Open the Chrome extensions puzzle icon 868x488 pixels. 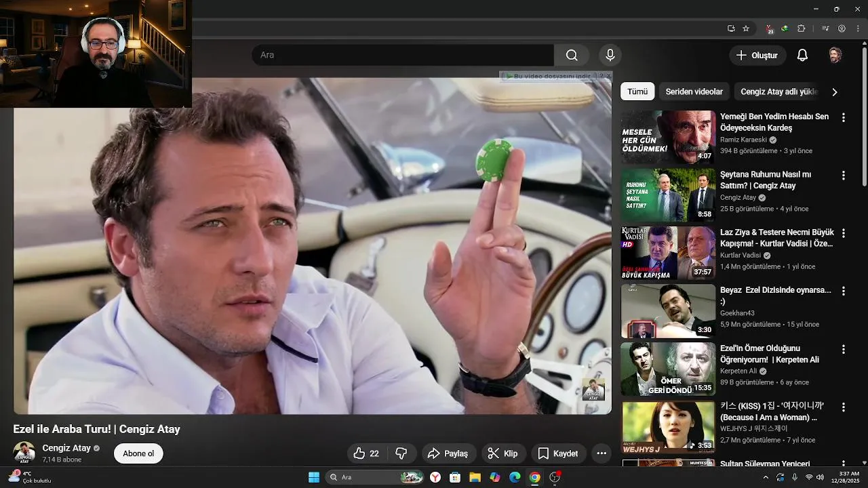pos(802,28)
